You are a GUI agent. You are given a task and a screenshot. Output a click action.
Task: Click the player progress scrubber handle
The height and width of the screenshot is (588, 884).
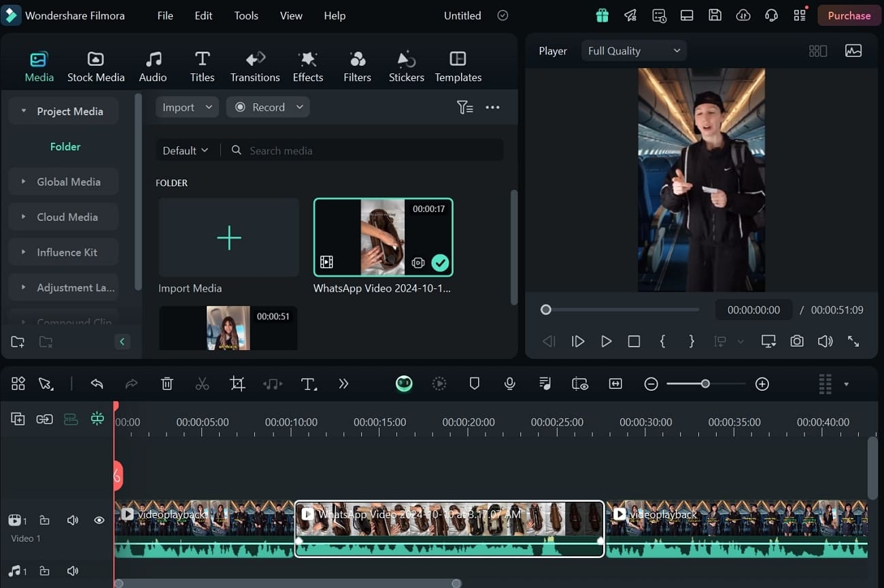coord(545,310)
